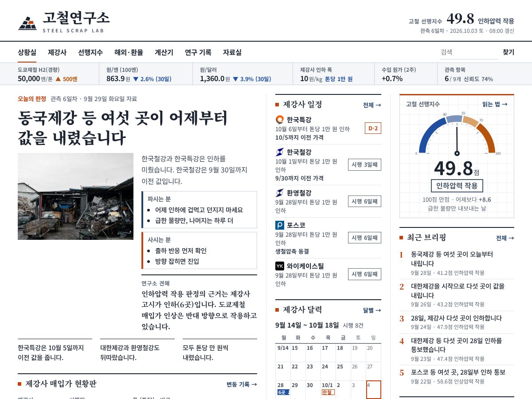Click 시행 6일째 badge for 포스코
Viewport: 532px width, 399px height.
pyautogui.click(x=364, y=238)
